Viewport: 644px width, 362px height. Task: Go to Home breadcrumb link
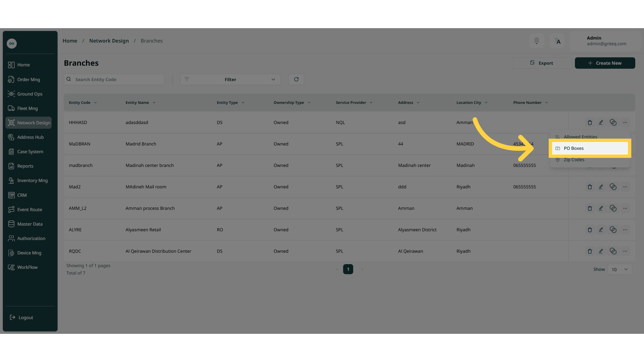click(70, 41)
